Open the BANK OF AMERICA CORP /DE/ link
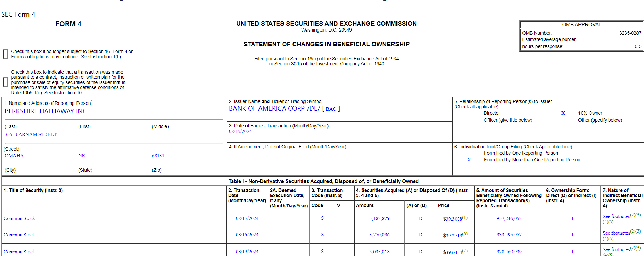 point(274,108)
